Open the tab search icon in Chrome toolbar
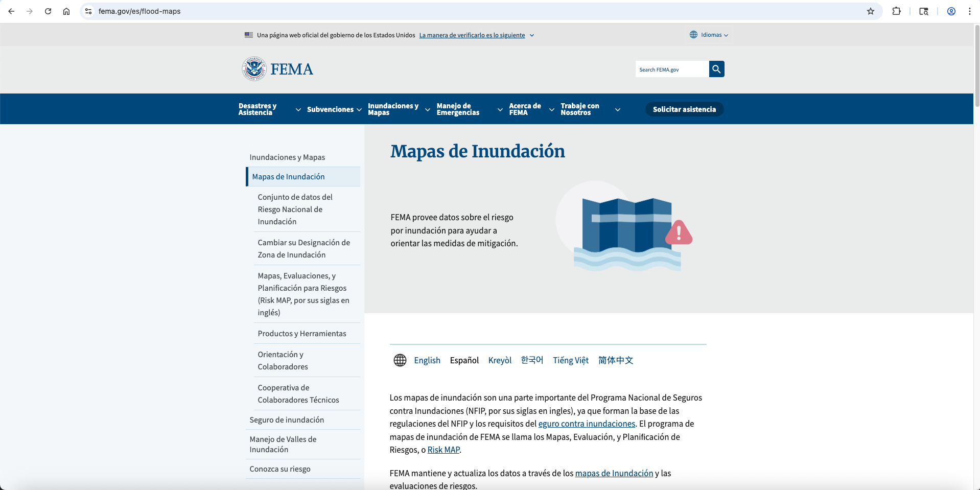 [x=924, y=11]
